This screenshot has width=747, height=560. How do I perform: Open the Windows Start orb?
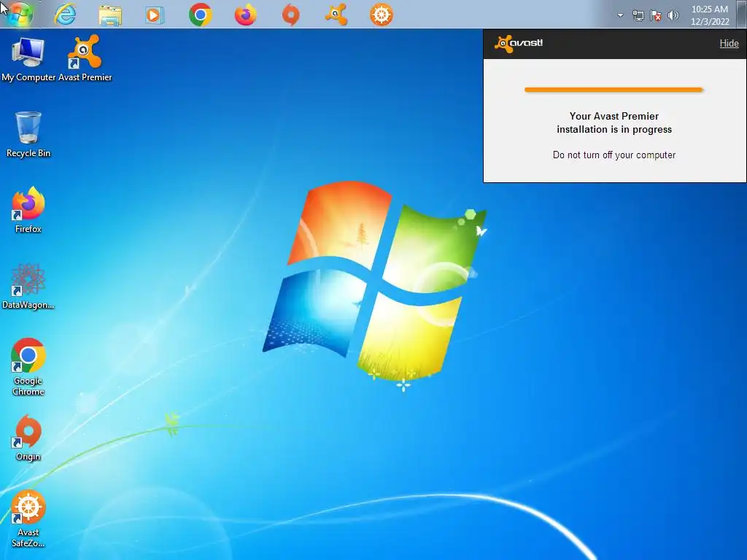point(19,14)
